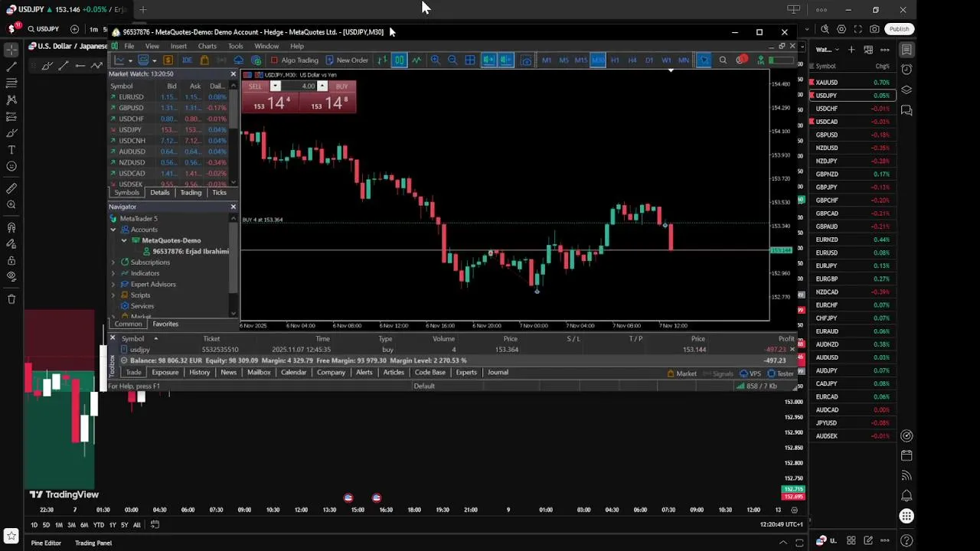This screenshot has height=551, width=980.
Task: Select M15 timeframe in MetaTrader
Action: 581,60
